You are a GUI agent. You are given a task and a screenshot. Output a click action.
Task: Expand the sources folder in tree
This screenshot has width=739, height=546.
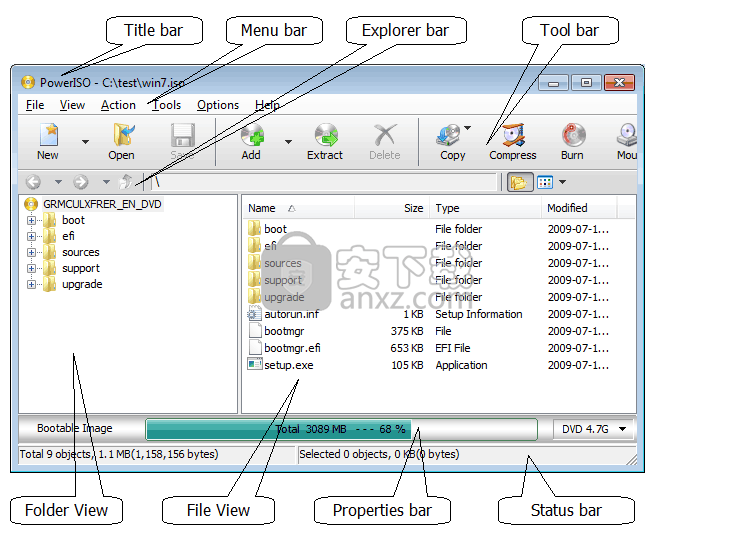click(x=31, y=252)
